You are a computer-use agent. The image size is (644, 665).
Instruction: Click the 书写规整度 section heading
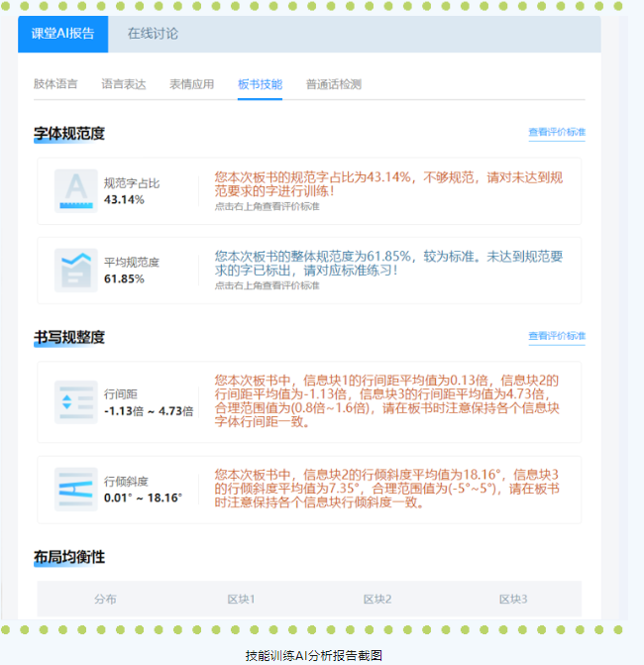tap(69, 338)
